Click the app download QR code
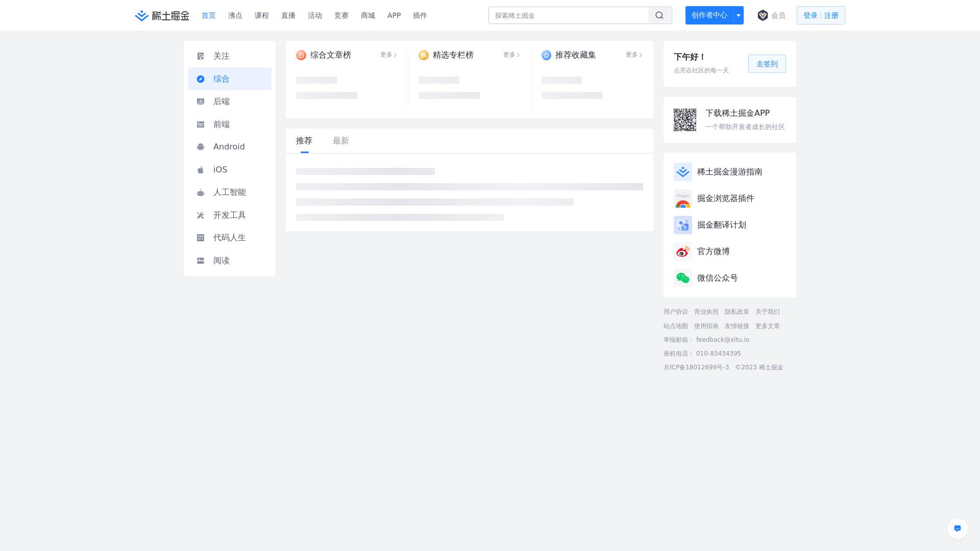 tap(685, 120)
